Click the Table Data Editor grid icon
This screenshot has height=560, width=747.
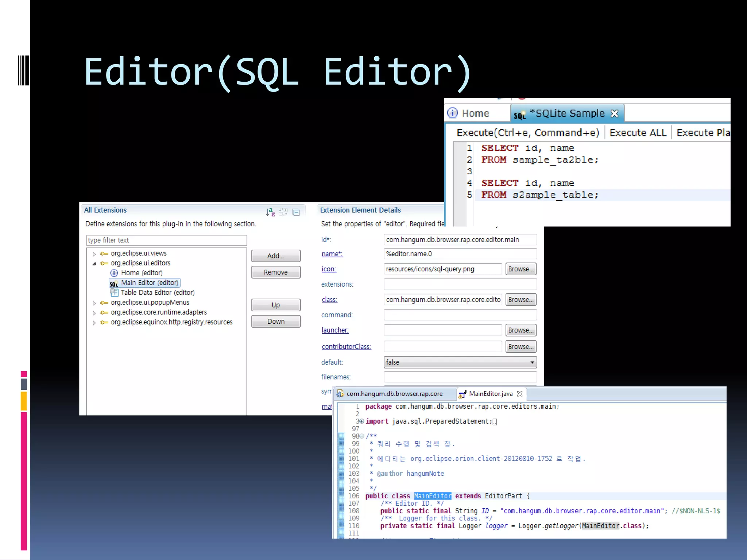[114, 292]
